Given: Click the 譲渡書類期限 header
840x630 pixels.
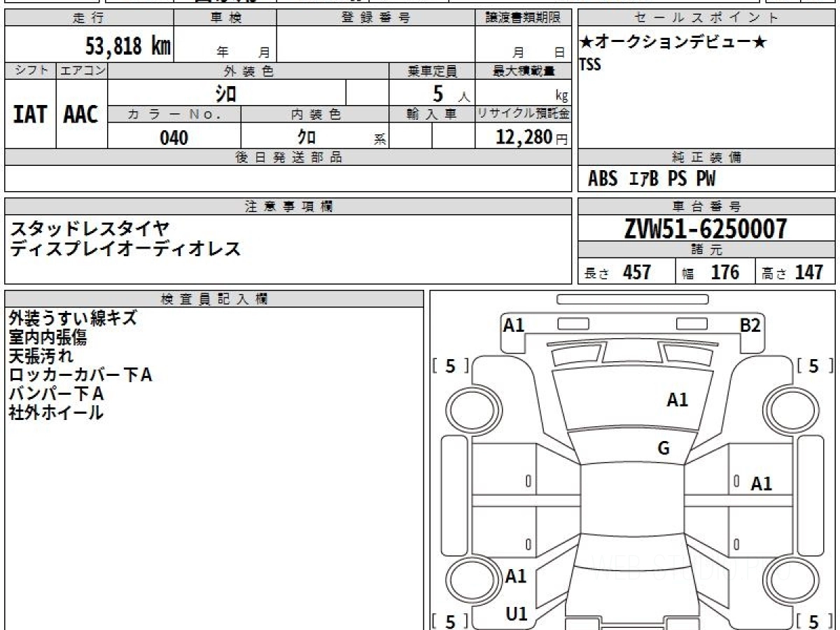Looking at the screenshot, I should click(523, 18).
